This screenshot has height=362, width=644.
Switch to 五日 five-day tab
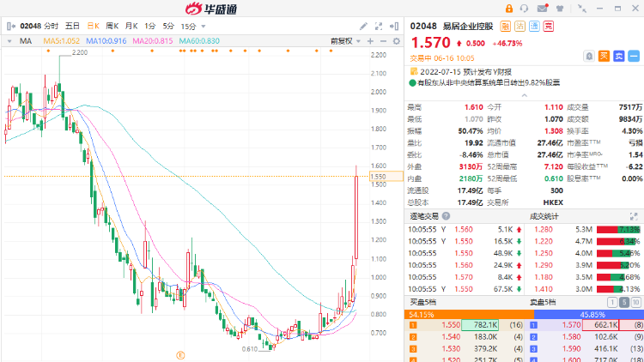click(x=72, y=27)
